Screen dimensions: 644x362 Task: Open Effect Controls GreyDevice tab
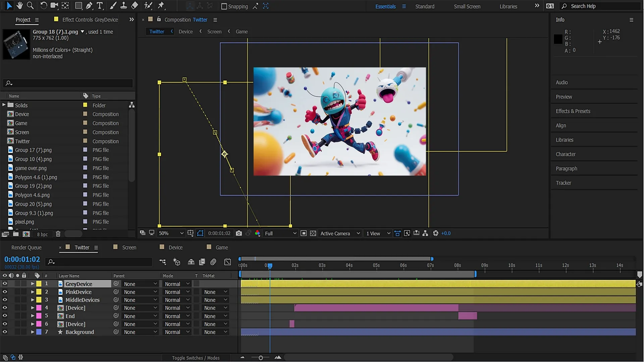[90, 20]
